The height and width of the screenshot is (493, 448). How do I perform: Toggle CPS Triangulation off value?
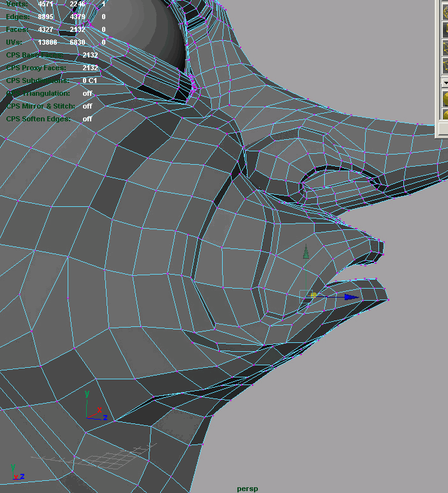87,93
